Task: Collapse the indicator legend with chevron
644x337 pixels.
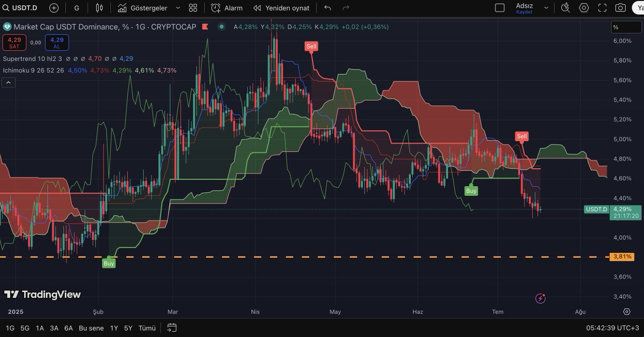Action: pos(9,82)
